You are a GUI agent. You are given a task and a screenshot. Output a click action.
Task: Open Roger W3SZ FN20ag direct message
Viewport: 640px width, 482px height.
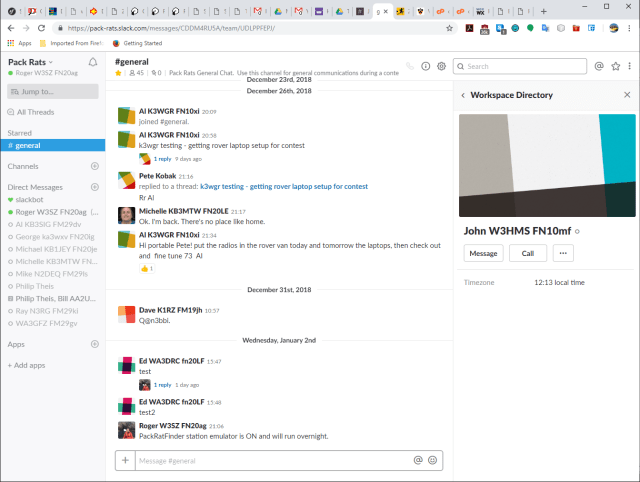tap(53, 212)
